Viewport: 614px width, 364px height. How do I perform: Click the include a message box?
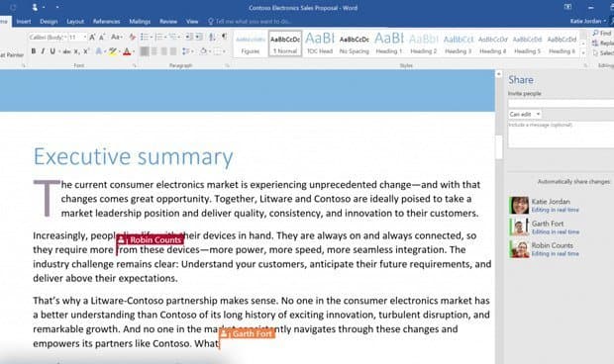coord(561,135)
